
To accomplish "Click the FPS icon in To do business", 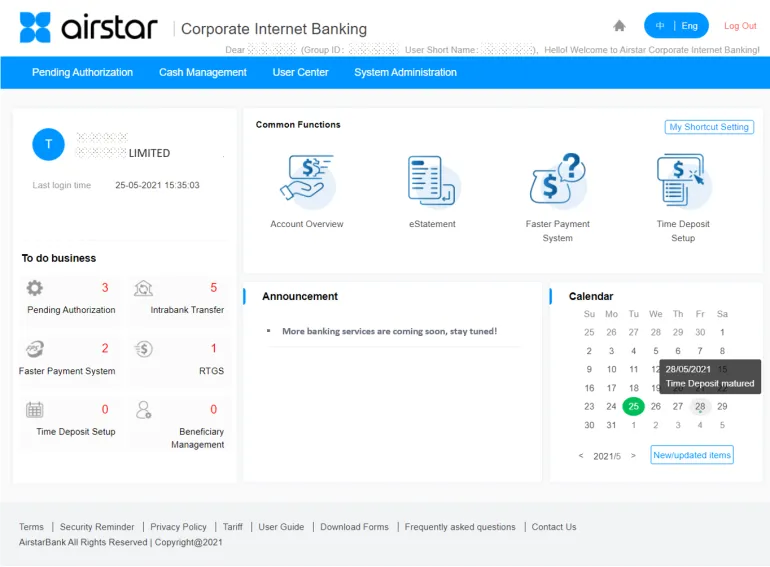I will click(x=34, y=349).
